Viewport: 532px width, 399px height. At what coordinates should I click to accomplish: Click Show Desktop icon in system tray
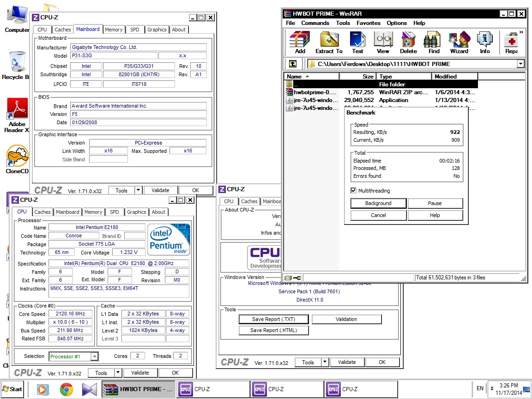526,389
